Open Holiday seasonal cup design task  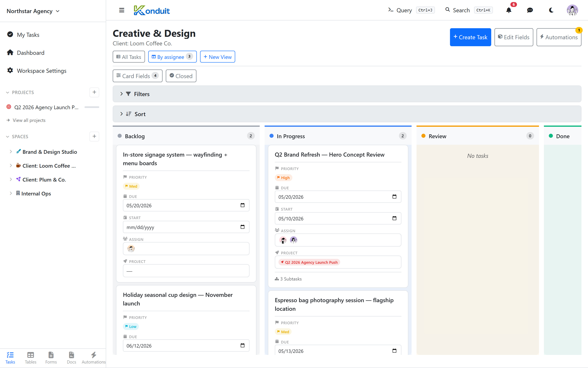[x=178, y=299]
